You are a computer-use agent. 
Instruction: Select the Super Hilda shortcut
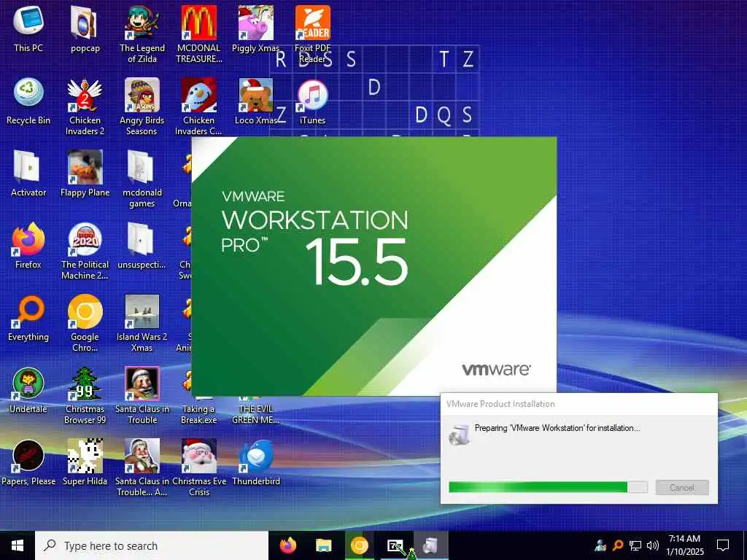[x=85, y=463]
